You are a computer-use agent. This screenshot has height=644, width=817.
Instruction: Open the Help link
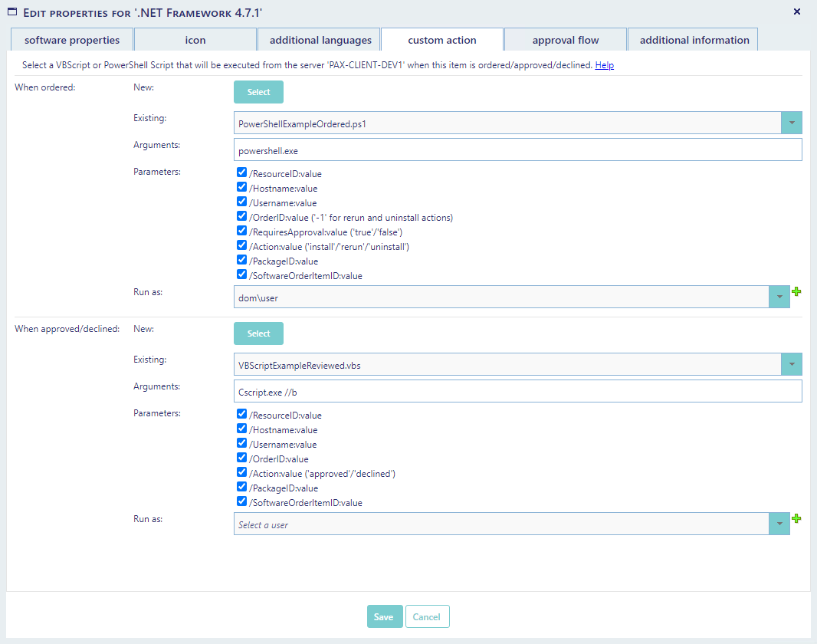pyautogui.click(x=605, y=66)
